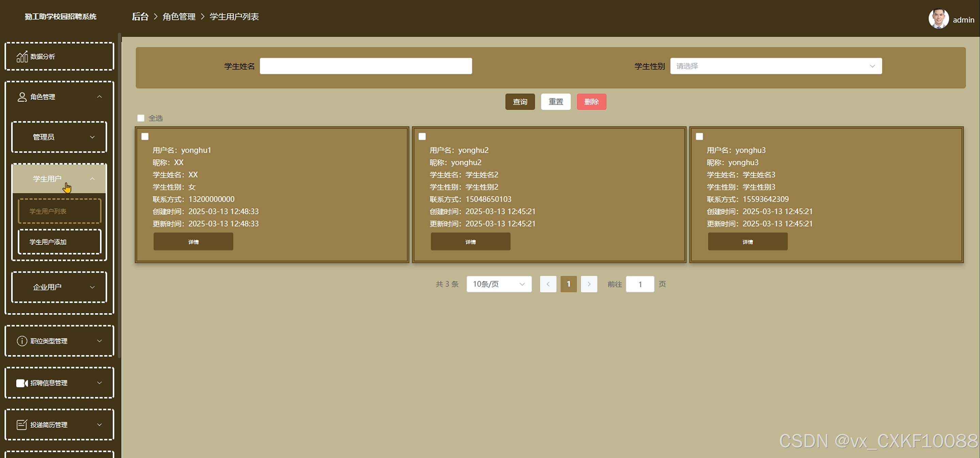Click the admin avatar picture
Image resolution: width=980 pixels, height=458 pixels.
coord(938,19)
